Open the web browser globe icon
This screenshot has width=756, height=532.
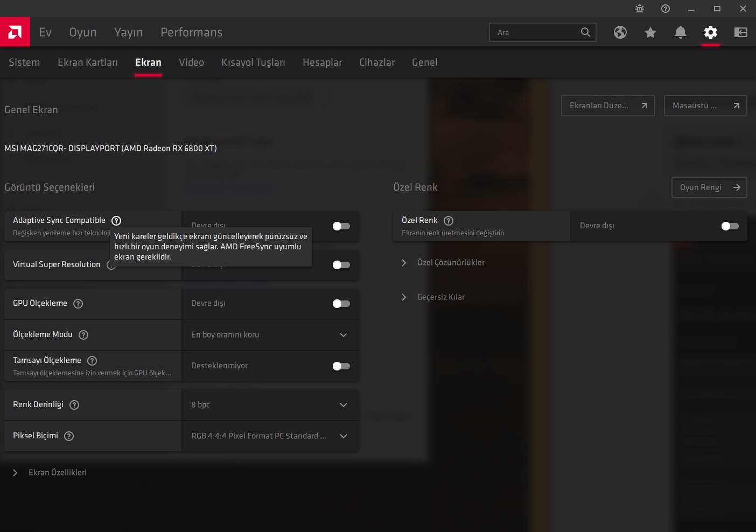[x=620, y=32]
